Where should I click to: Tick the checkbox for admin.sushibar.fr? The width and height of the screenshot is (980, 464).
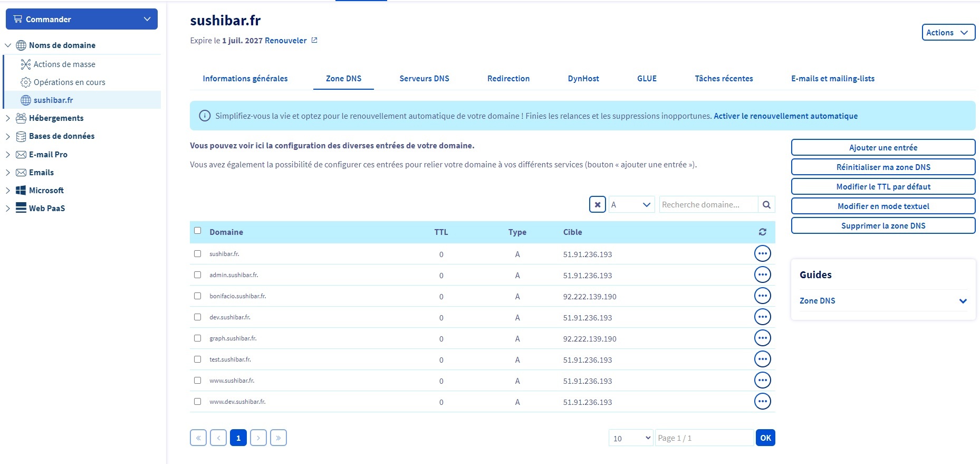click(x=197, y=275)
